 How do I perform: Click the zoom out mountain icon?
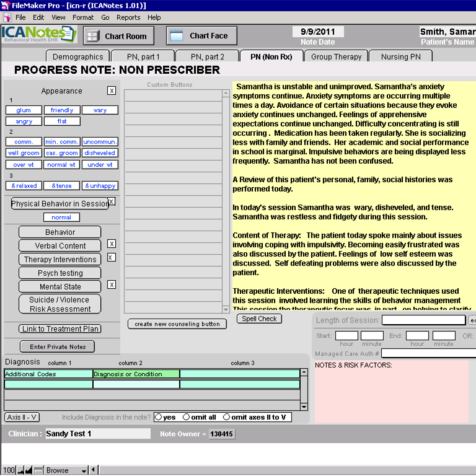click(x=20, y=470)
